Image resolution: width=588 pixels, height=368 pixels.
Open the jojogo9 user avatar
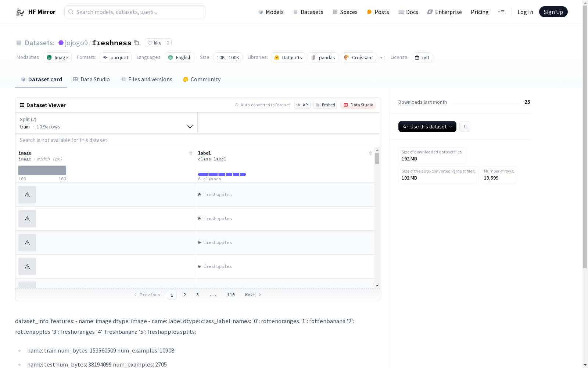(61, 43)
